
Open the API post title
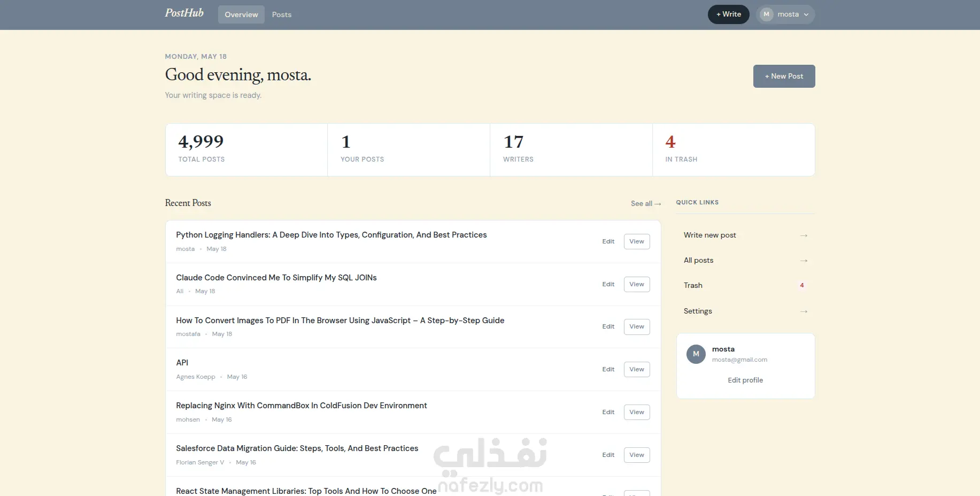point(182,363)
